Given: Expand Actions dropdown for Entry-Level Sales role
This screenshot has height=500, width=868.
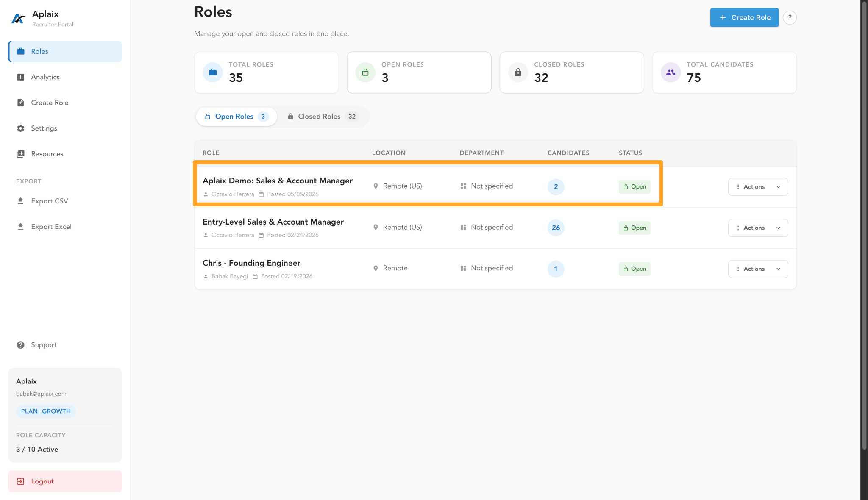Looking at the screenshot, I should click(x=758, y=228).
